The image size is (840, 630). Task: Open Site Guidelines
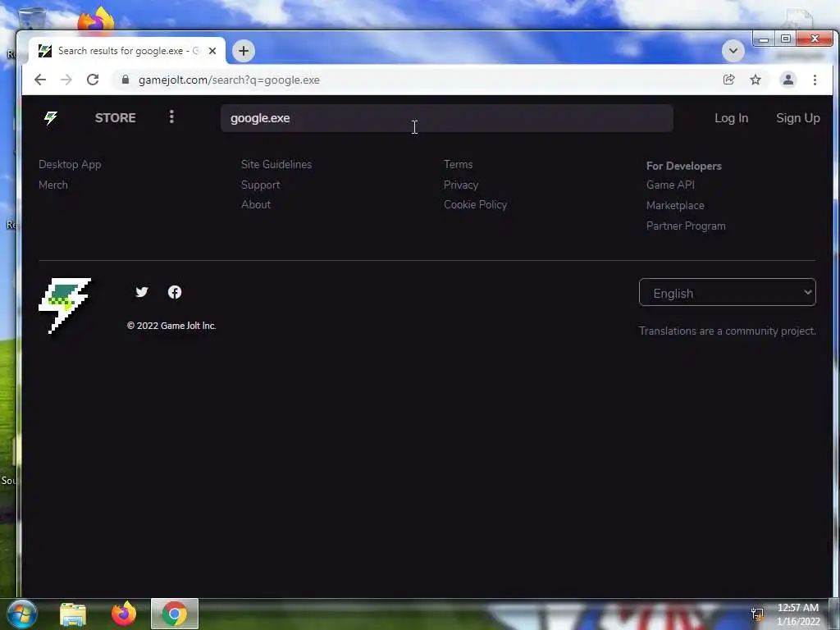click(x=276, y=164)
